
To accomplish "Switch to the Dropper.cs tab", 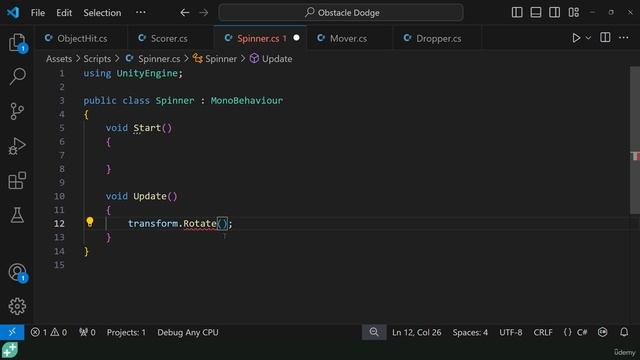I will pos(438,38).
